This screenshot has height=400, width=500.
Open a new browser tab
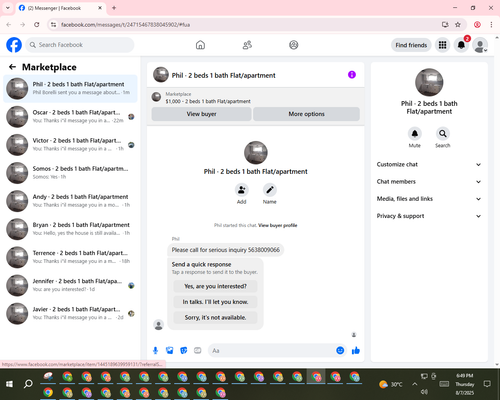(x=114, y=8)
